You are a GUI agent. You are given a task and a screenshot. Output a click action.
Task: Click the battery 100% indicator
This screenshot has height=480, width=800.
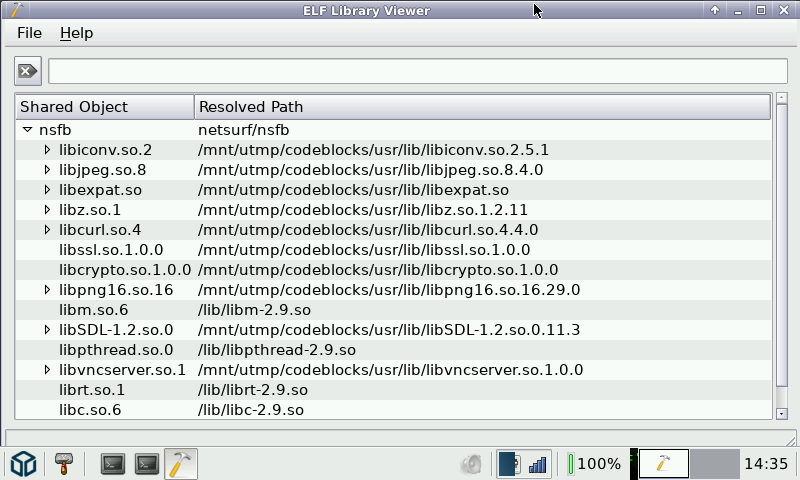click(594, 464)
